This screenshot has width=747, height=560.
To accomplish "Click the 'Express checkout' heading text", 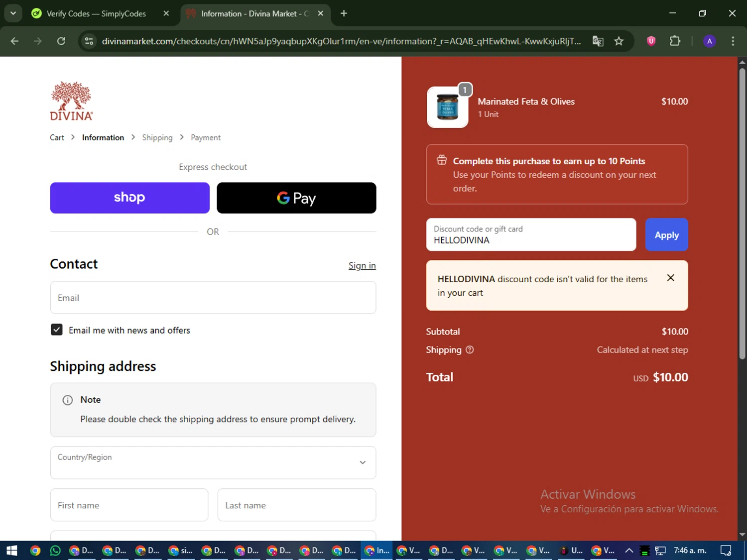I will [x=213, y=167].
